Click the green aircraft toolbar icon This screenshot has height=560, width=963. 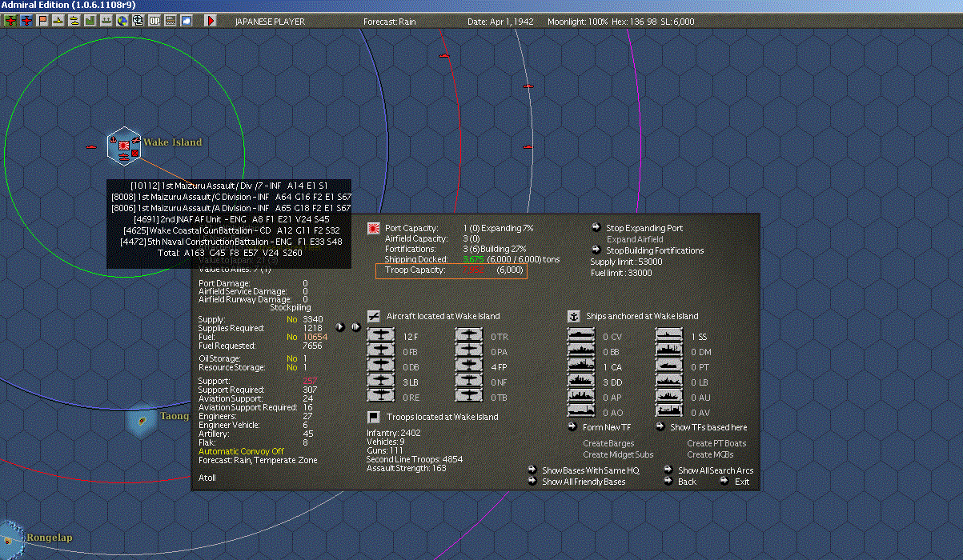click(x=10, y=20)
